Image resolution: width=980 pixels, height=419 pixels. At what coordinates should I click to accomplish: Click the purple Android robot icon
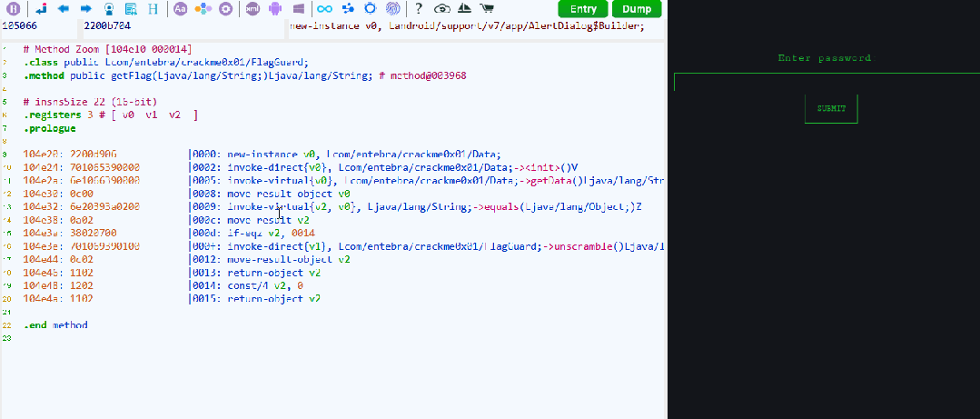[x=275, y=9]
